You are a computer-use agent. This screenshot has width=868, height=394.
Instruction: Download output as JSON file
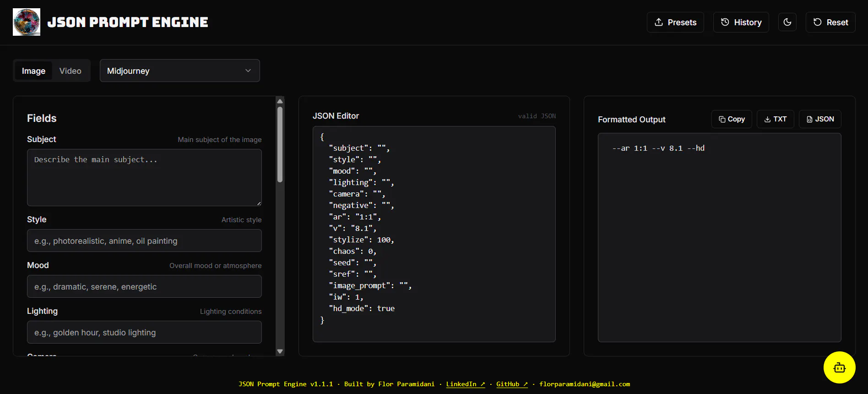(x=820, y=119)
